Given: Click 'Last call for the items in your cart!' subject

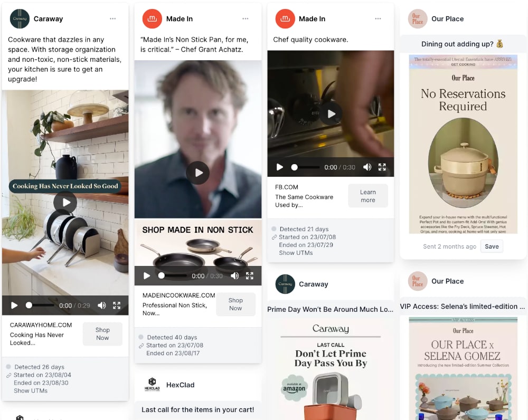Looking at the screenshot, I should (x=197, y=409).
